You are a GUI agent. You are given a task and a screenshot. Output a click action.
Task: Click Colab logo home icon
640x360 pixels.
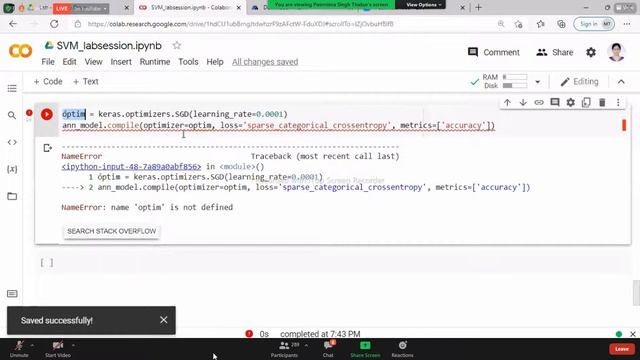pyautogui.click(x=20, y=51)
